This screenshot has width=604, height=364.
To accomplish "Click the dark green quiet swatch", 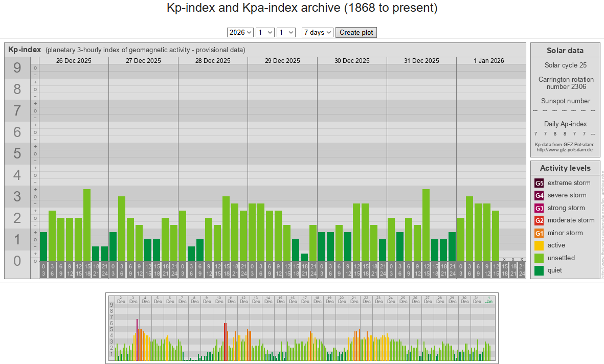I will coord(539,270).
